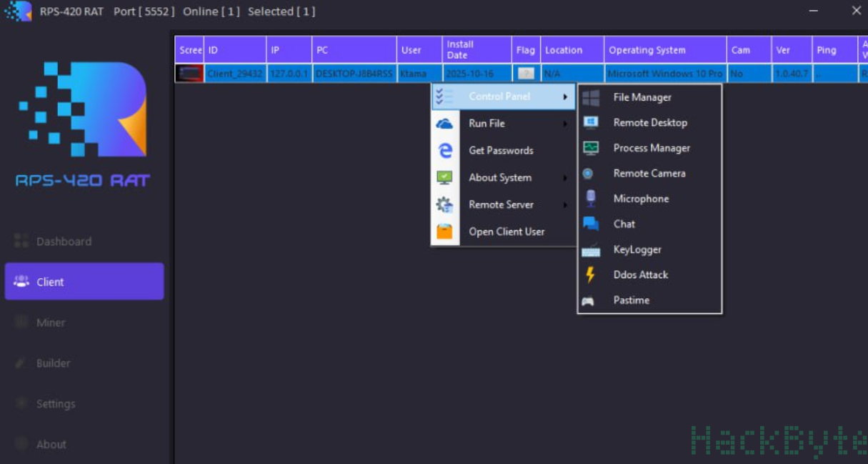Click the Microsoft Windows 10 Pro cell
The height and width of the screenshot is (464, 868).
coord(665,74)
